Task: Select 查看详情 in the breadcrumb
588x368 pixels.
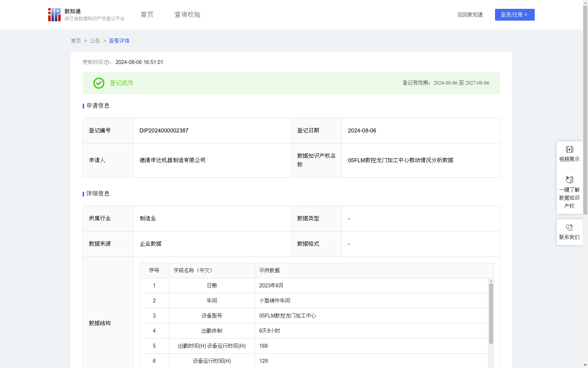Action: coord(119,41)
